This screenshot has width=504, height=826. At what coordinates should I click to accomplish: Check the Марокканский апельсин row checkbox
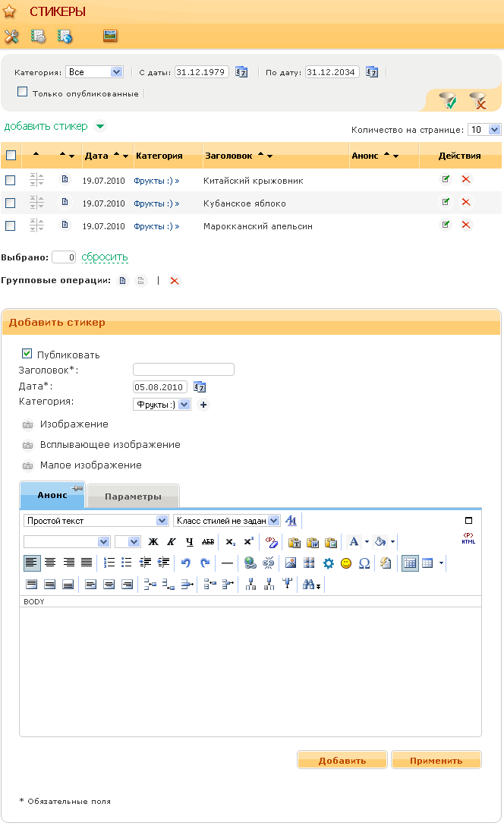pyautogui.click(x=11, y=225)
